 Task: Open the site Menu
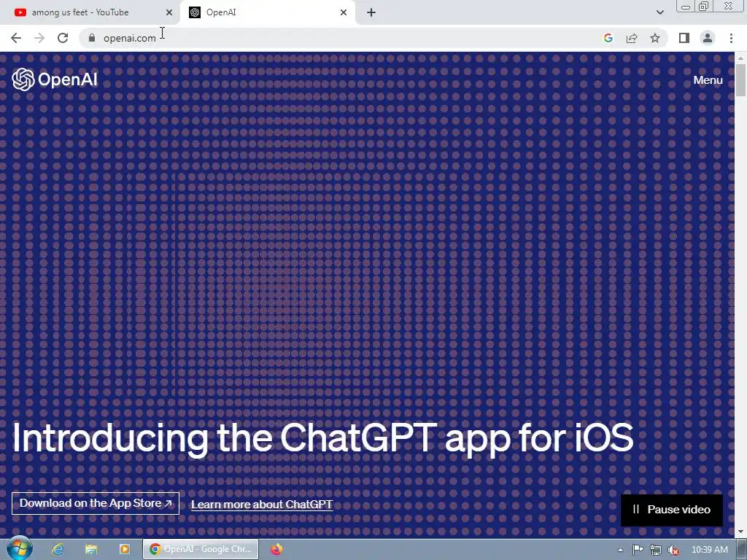tap(708, 80)
